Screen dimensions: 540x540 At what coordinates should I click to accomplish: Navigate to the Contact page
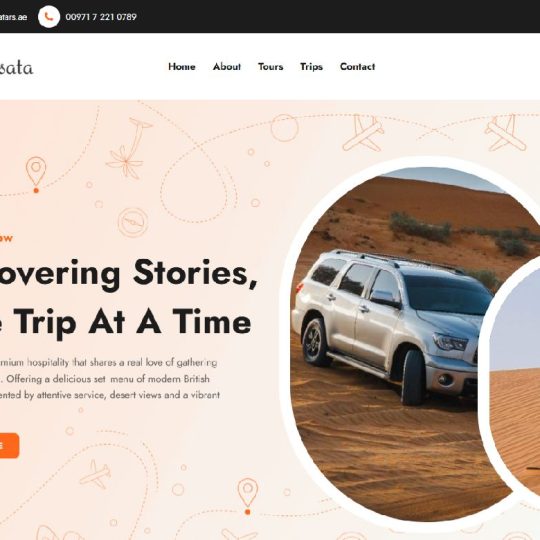[x=357, y=66]
